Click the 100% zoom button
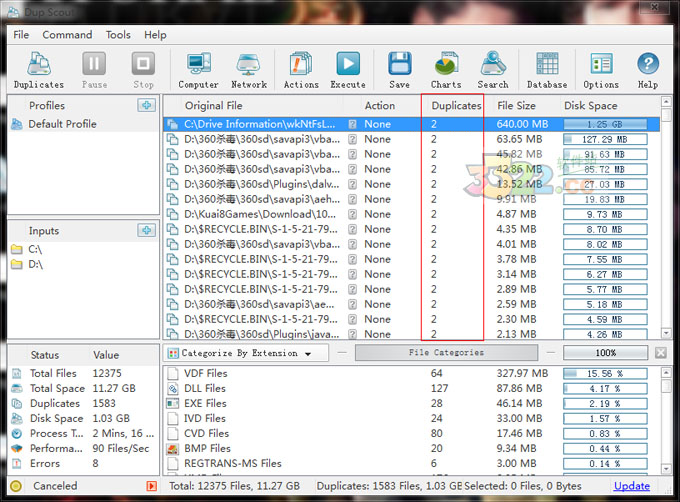 click(x=605, y=353)
